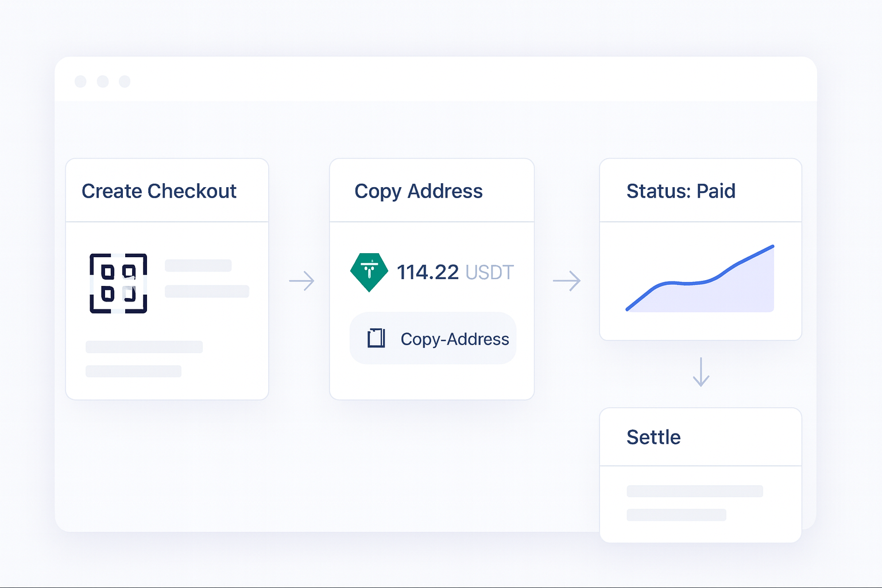Click the payment trend line chart

point(700,278)
